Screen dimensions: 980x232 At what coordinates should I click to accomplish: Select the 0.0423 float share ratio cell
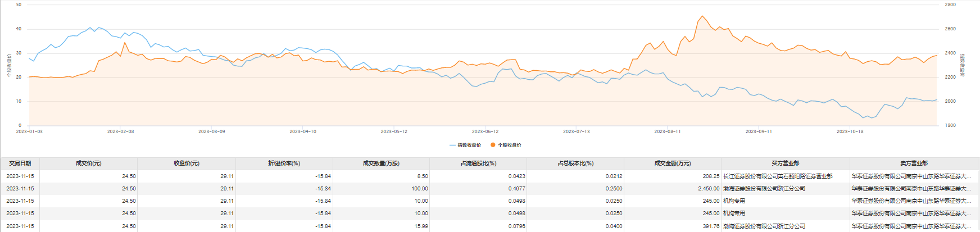[516, 176]
